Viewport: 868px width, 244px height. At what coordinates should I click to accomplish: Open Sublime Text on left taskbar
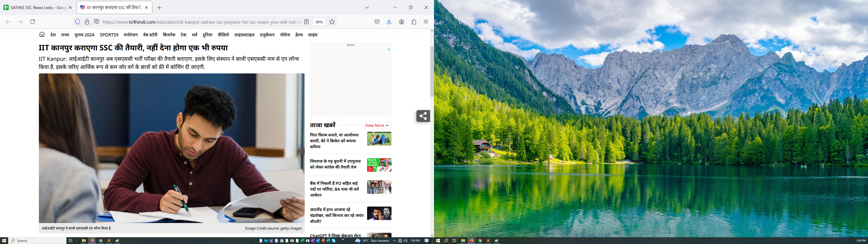(x=109, y=241)
